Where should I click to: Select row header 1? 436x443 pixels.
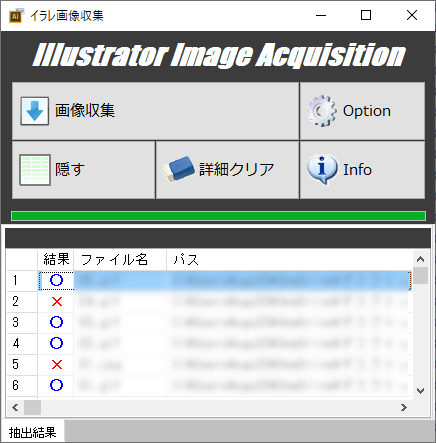click(22, 280)
